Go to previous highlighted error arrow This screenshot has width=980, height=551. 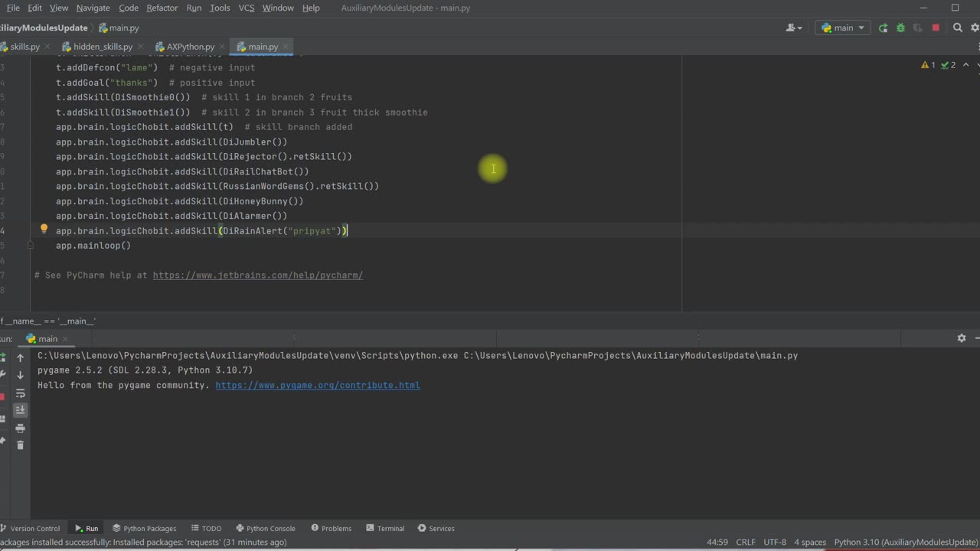pos(965,66)
